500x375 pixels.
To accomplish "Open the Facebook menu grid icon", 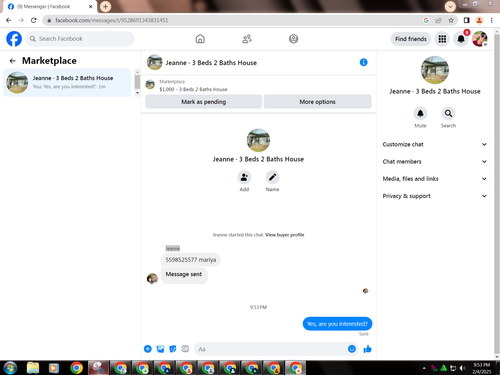I will point(442,39).
